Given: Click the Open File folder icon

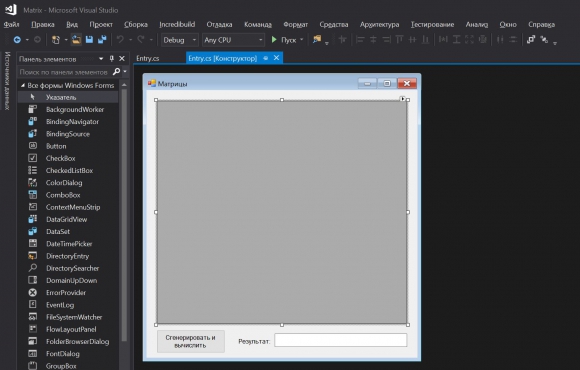Looking at the screenshot, I should (x=76, y=39).
